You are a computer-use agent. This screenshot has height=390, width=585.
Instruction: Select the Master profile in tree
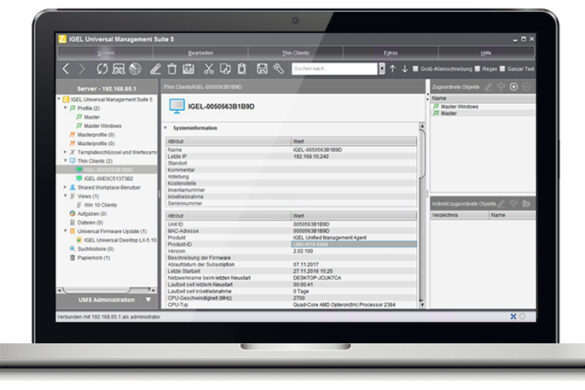tap(92, 117)
